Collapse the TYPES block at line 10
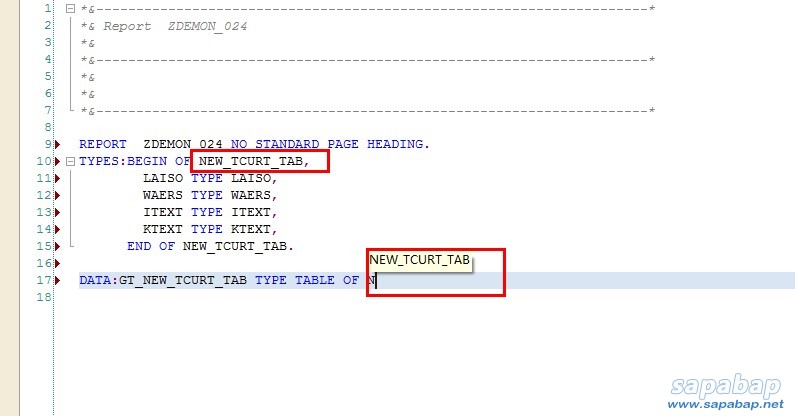 70,161
